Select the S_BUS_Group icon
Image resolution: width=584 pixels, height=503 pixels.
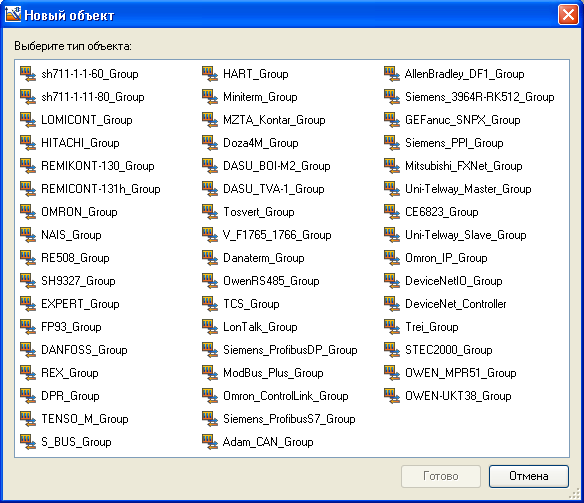pyautogui.click(x=28, y=442)
